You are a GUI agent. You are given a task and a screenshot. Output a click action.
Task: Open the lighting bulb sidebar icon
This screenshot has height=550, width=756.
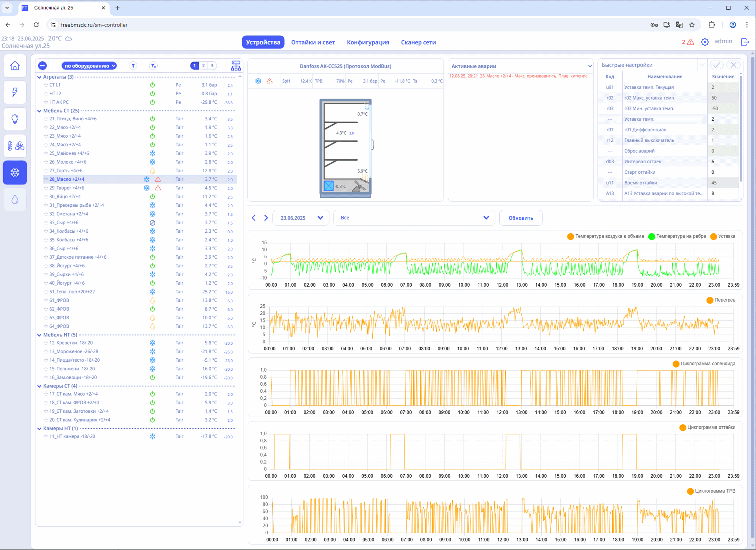pyautogui.click(x=15, y=119)
